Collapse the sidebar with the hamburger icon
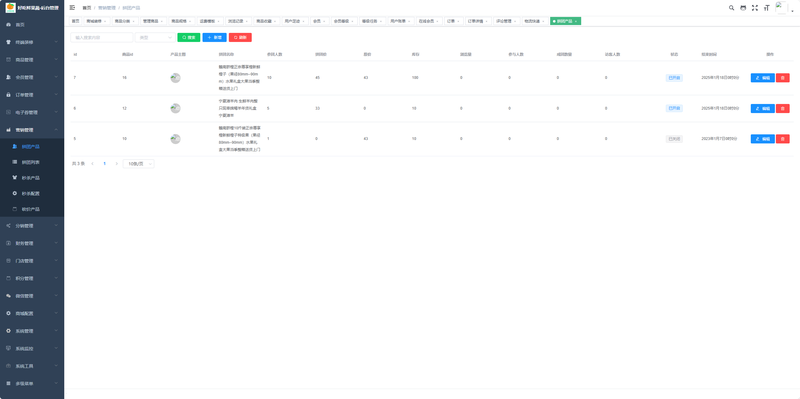 click(x=72, y=8)
